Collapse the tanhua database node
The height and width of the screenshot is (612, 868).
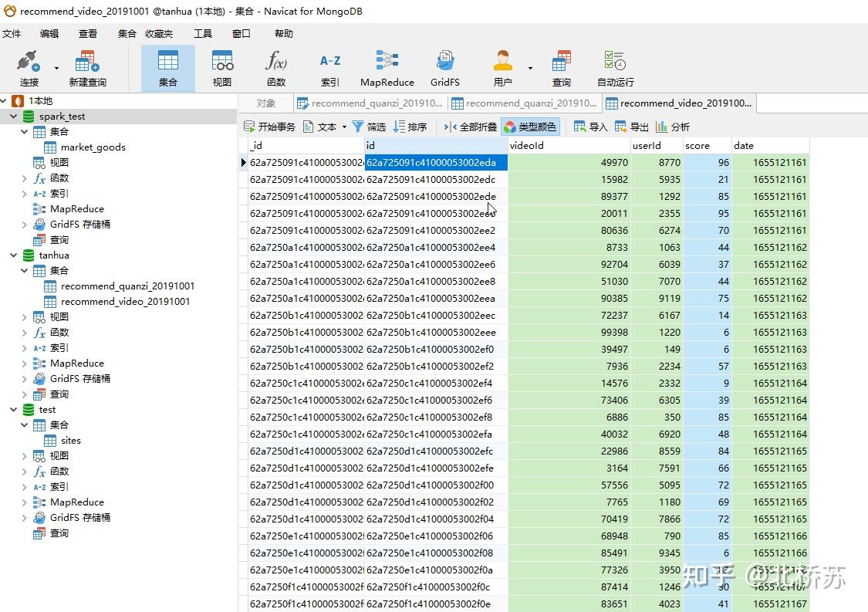[13, 255]
